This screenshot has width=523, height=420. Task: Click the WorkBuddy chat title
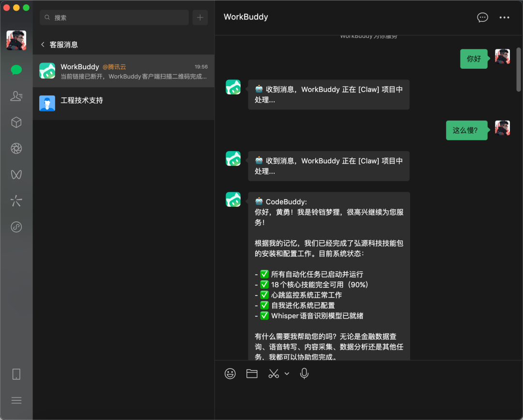[x=246, y=17]
